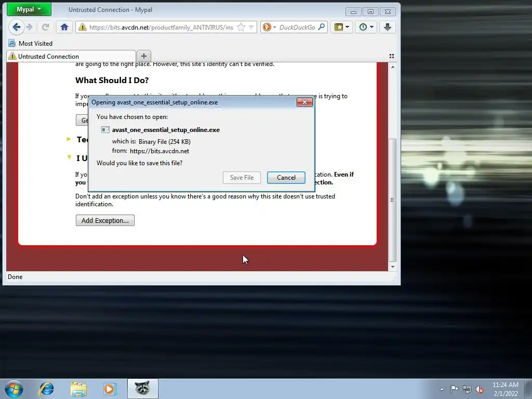The image size is (532, 399).
Task: Open the taskbar clock showing 11:24 AM
Action: [x=505, y=389]
